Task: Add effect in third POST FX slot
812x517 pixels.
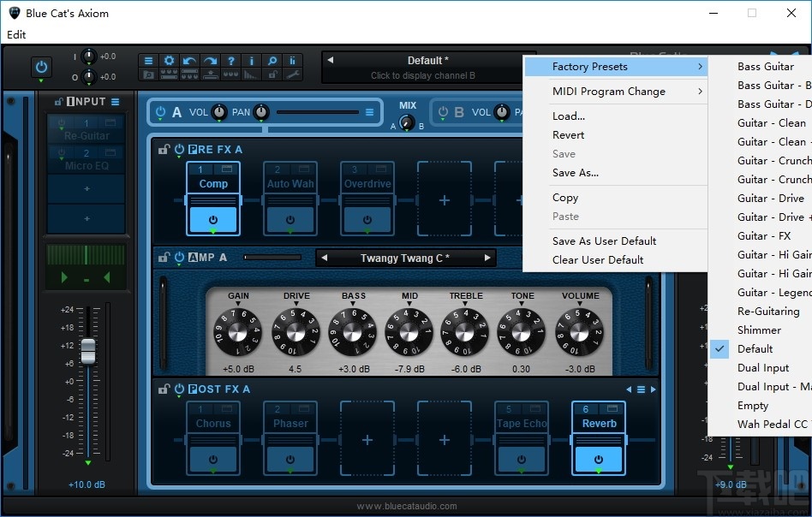Action: pyautogui.click(x=367, y=440)
